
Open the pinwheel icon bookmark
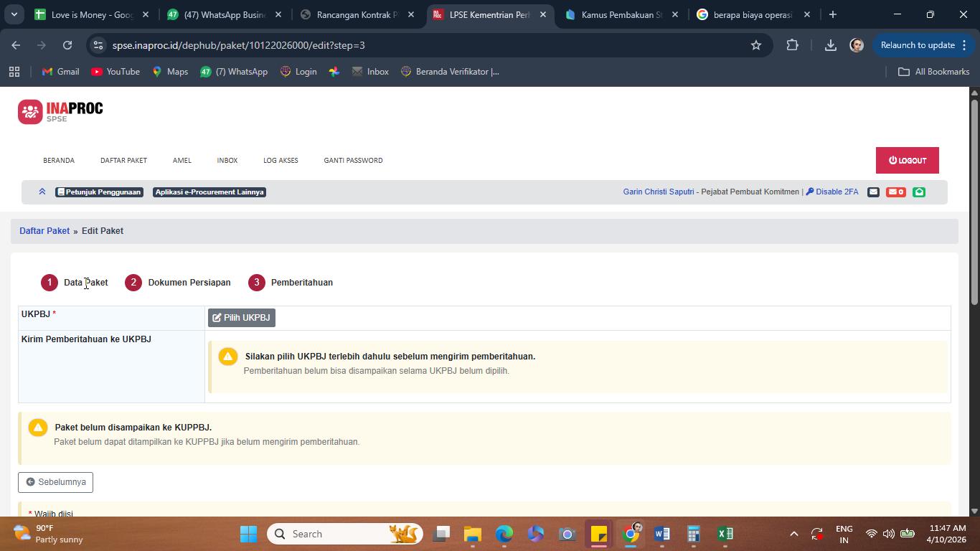(334, 72)
